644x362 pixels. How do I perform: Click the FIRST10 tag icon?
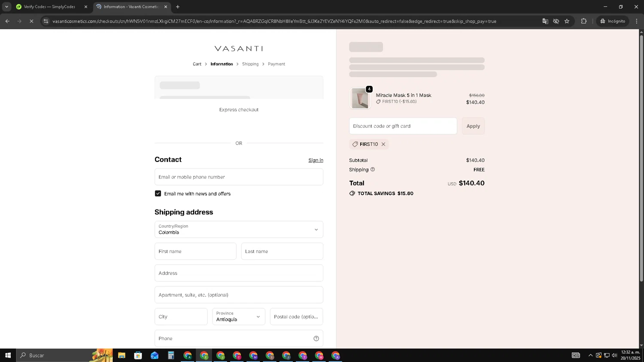355,144
